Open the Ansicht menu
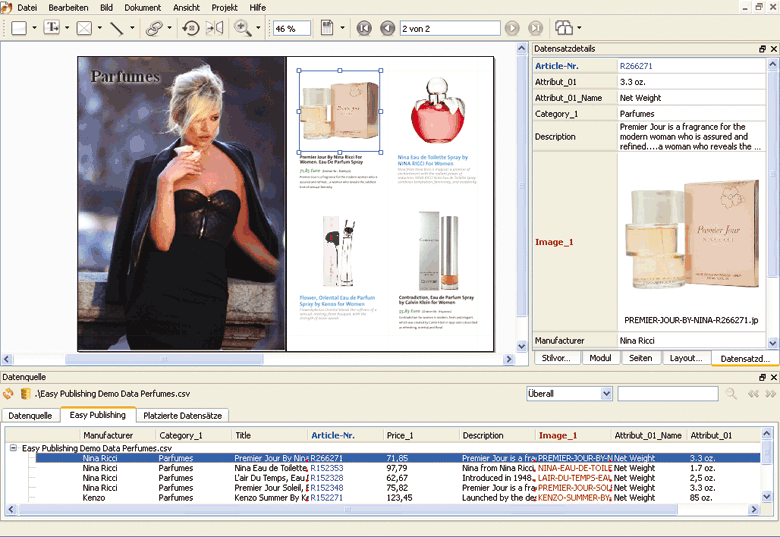 pyautogui.click(x=187, y=7)
